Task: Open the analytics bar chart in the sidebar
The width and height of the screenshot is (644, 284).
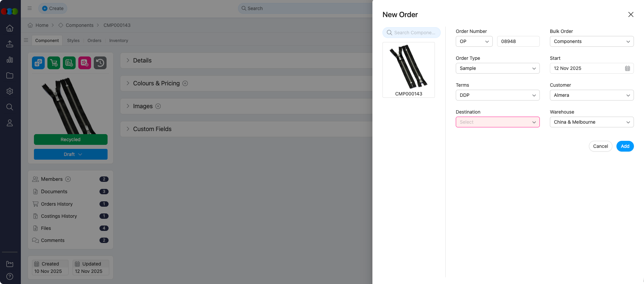Action: tap(10, 59)
